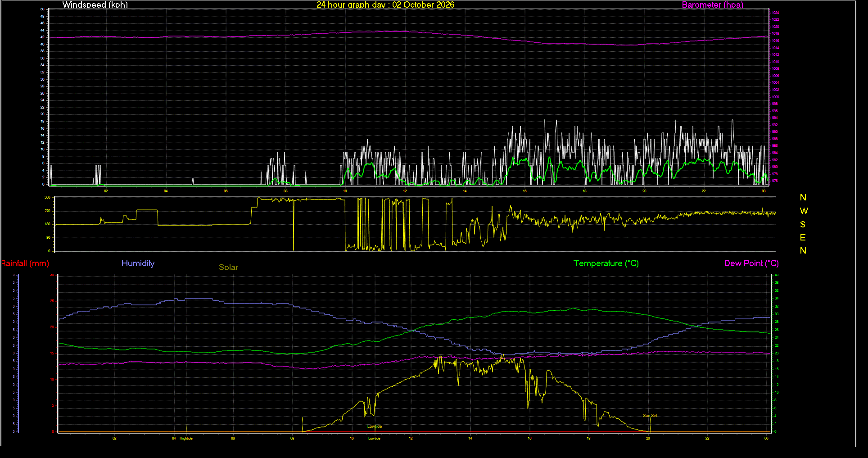Click the 'Hightide' label on the time axis
Screen dimensions: 868x458
tap(186, 438)
